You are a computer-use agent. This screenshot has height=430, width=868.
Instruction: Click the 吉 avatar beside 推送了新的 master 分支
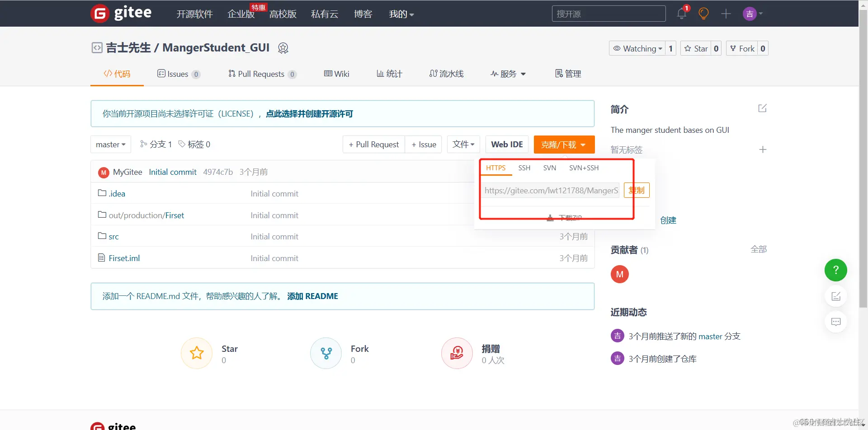[617, 336]
